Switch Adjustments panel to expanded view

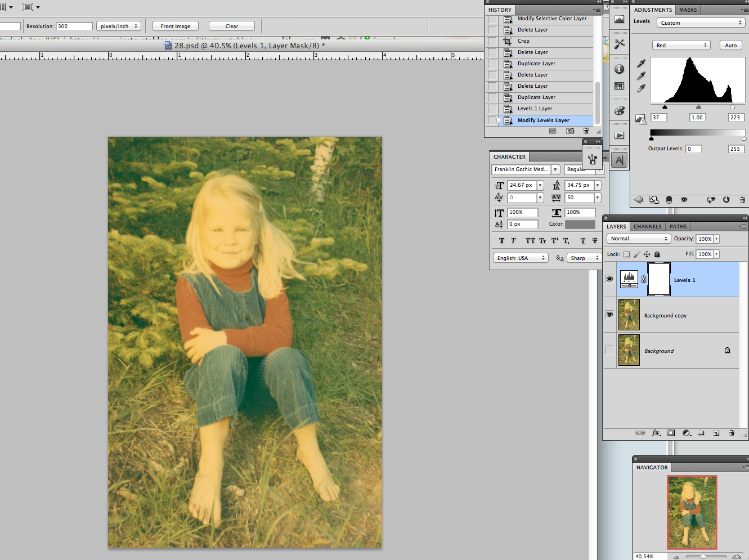coord(653,200)
